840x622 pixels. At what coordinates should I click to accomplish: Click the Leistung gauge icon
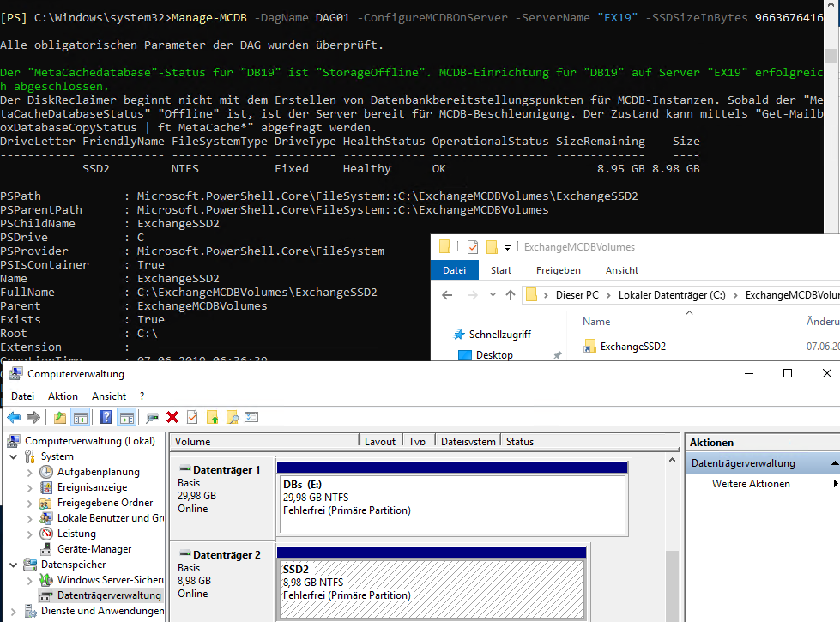[46, 534]
